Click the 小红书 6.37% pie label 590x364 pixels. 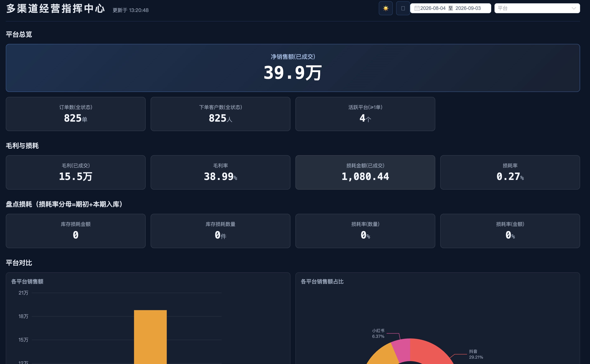pyautogui.click(x=378, y=333)
